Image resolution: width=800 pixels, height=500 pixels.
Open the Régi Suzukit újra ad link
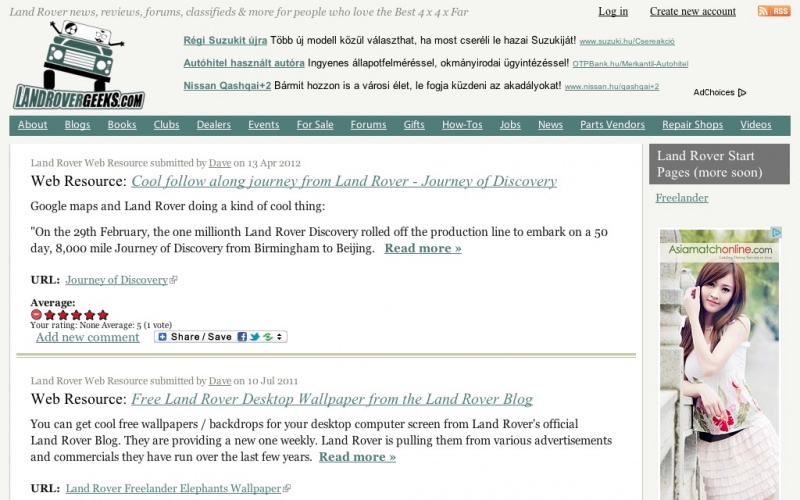pyautogui.click(x=225, y=40)
